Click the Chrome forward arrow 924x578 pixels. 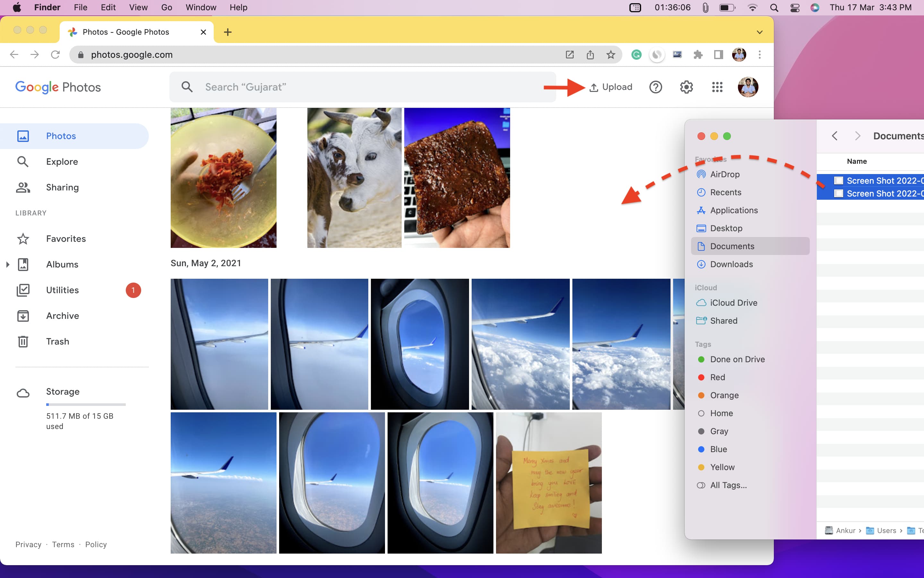pyautogui.click(x=35, y=55)
